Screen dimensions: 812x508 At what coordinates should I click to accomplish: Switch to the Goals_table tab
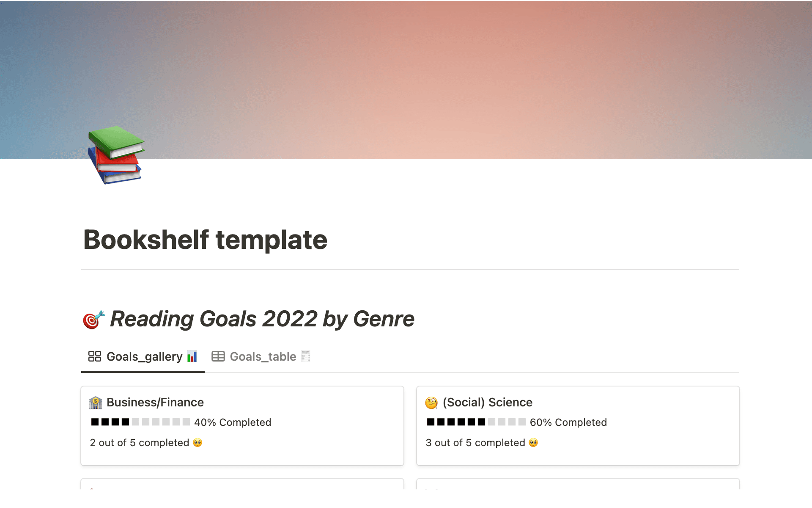[x=262, y=356]
